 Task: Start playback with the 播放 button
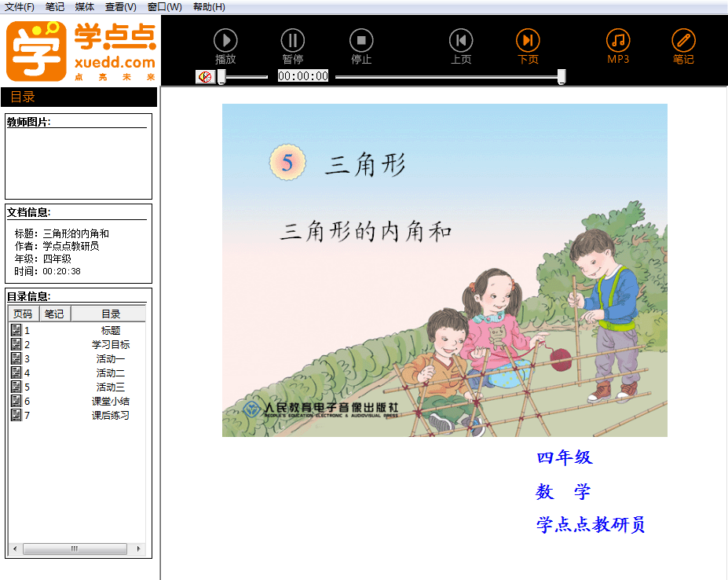point(225,46)
